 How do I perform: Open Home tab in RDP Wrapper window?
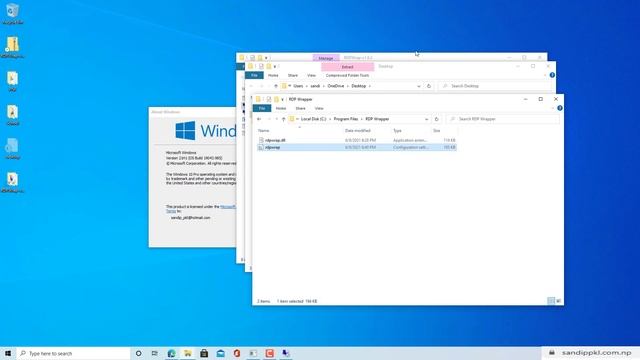[x=281, y=108]
